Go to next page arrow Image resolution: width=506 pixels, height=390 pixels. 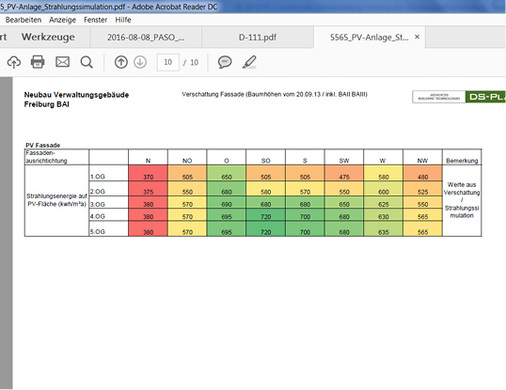pyautogui.click(x=140, y=62)
